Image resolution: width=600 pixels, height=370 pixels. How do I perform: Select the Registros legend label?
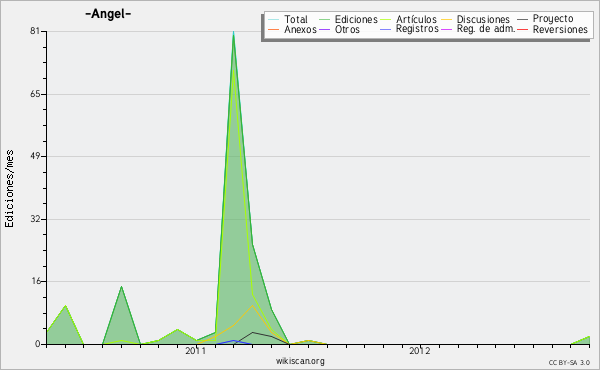417,29
